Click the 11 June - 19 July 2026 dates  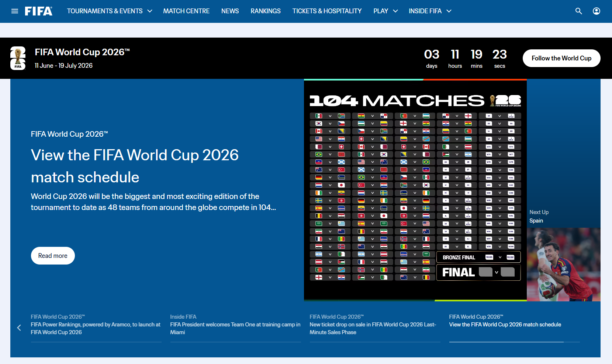tap(63, 66)
